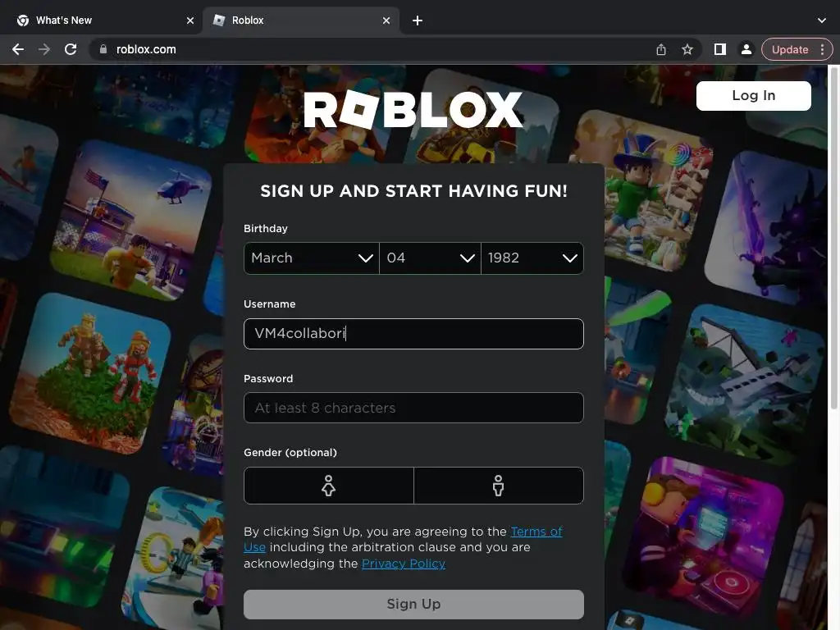Image resolution: width=840 pixels, height=630 pixels.
Task: Close the What's New tab
Action: click(190, 21)
